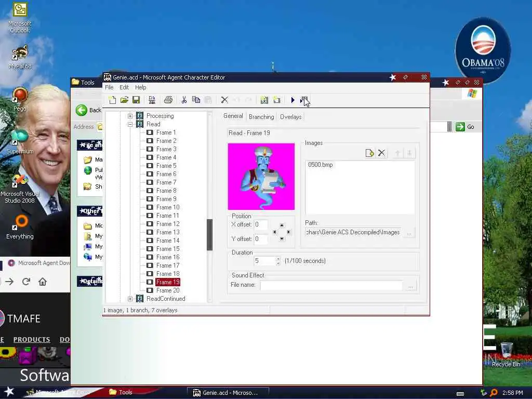
Task: Nudge image position down with the arrow
Action: [282, 239]
